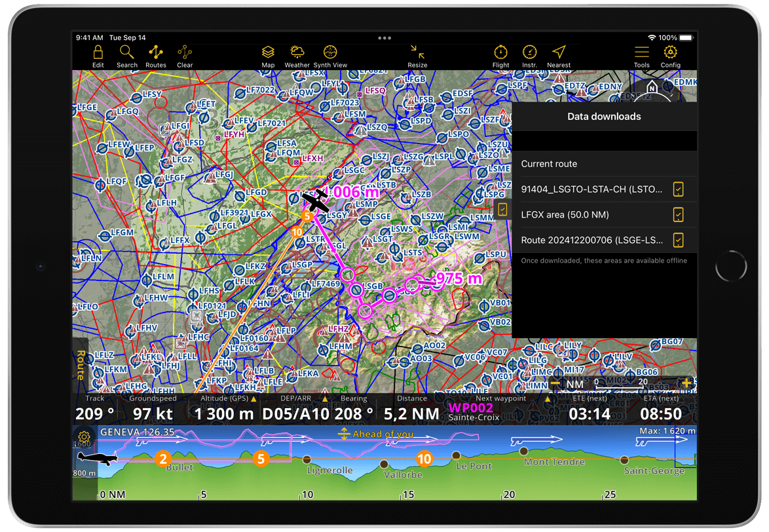Open the Map layers menu
This screenshot has width=769, height=532.
tap(268, 56)
